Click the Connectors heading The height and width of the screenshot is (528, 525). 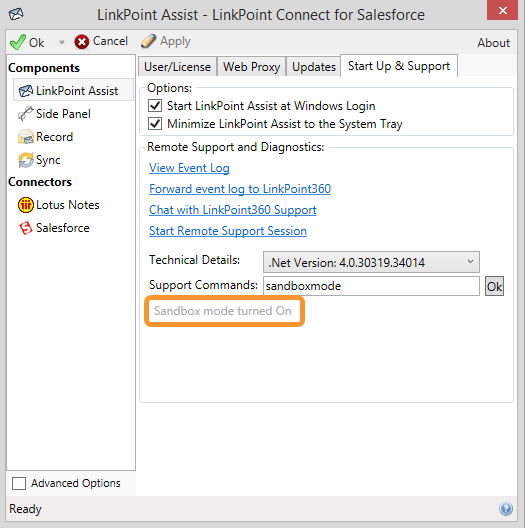[x=40, y=182]
